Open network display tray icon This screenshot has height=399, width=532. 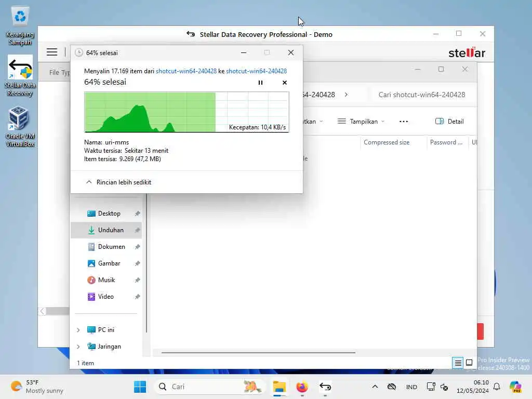pos(431,387)
